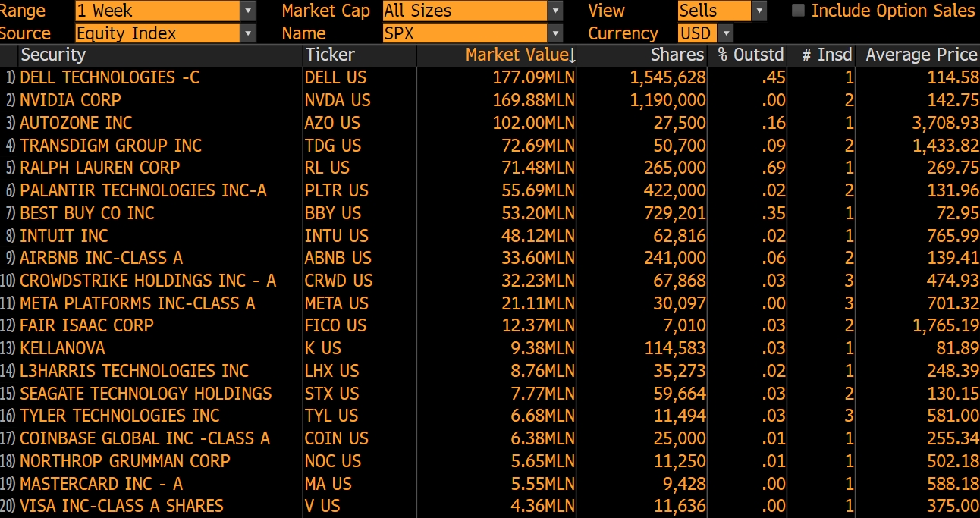Image resolution: width=980 pixels, height=518 pixels.
Task: Click the Sells view field
Action: pos(714,11)
